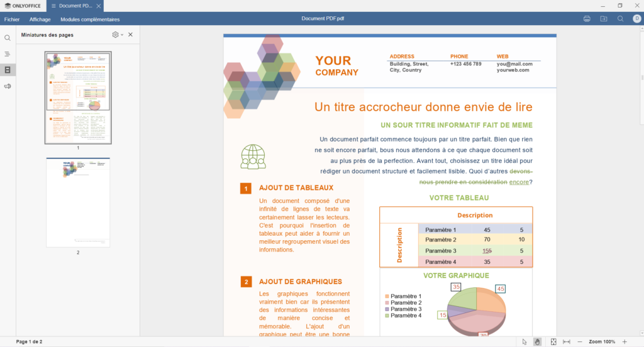Click the ONLYOFFICE home tab

coord(23,6)
